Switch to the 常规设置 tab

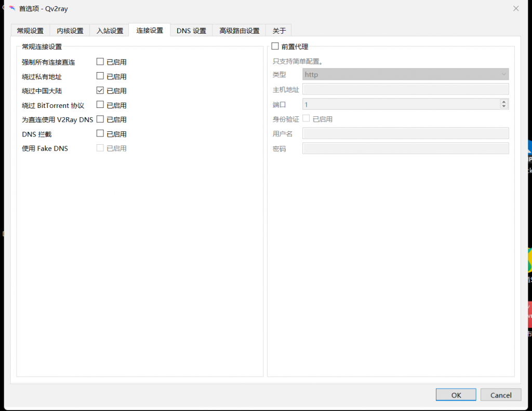30,31
